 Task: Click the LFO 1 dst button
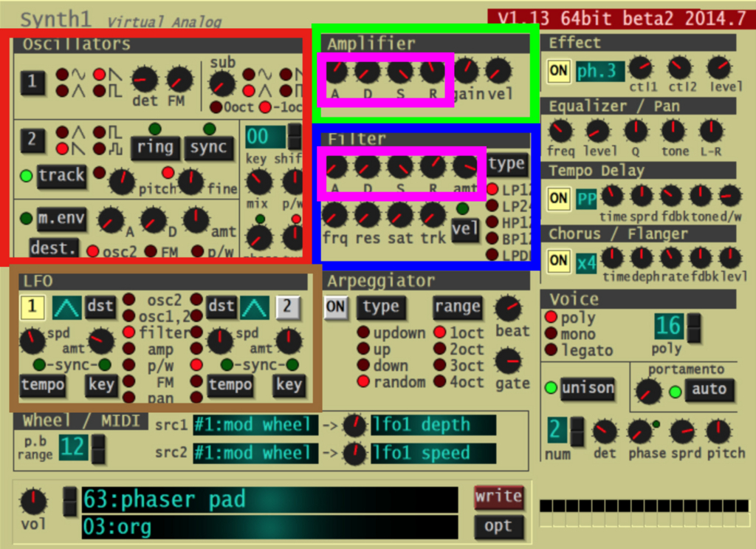click(x=100, y=307)
